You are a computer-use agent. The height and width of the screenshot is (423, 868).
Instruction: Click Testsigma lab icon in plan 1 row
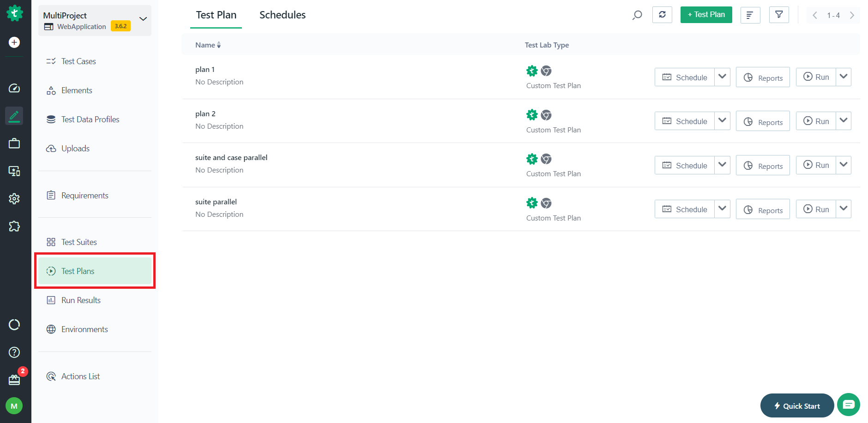tap(532, 71)
